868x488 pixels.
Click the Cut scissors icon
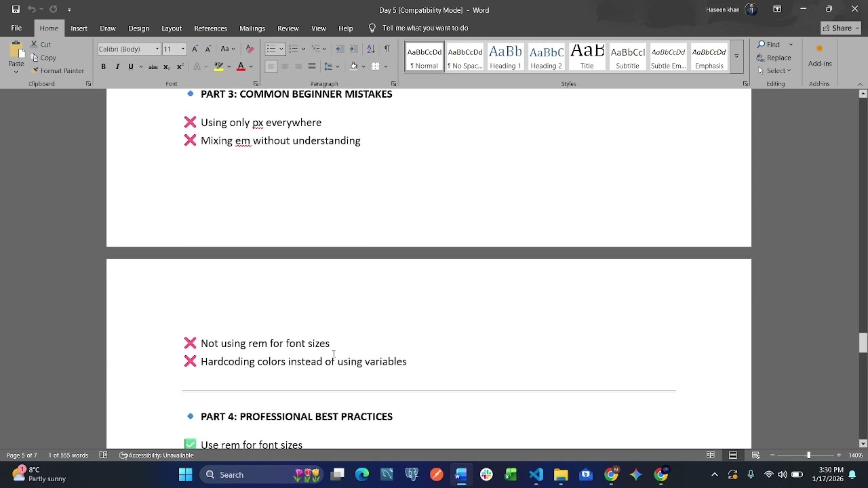click(34, 45)
